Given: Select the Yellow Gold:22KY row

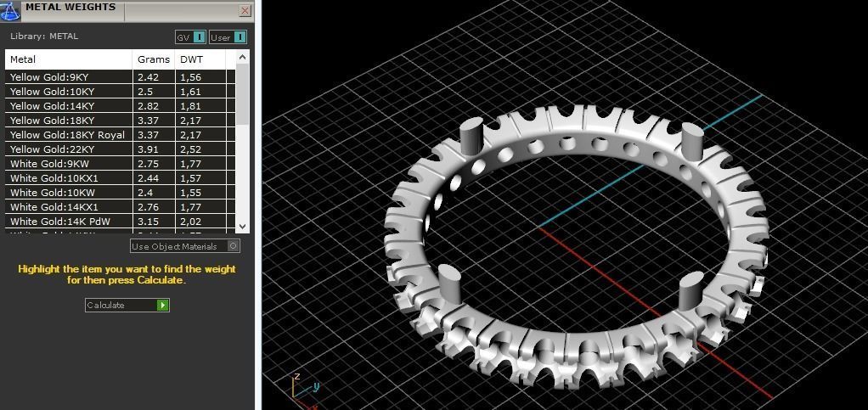Looking at the screenshot, I should [120, 149].
